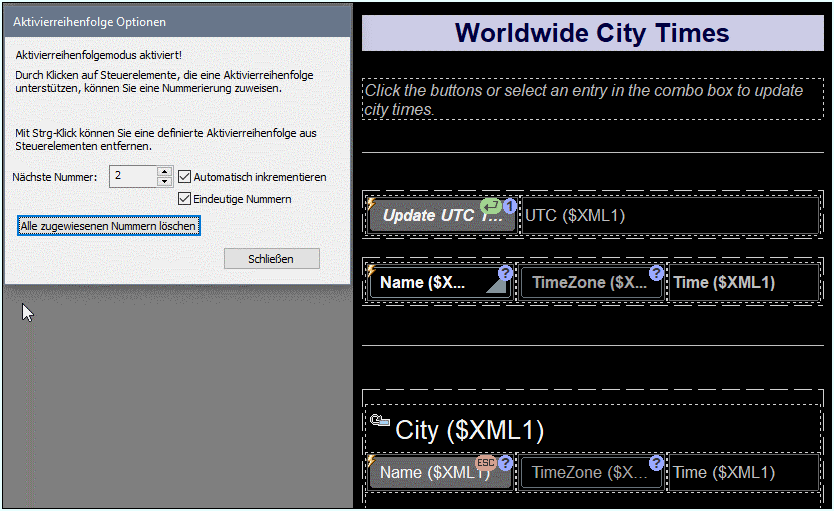Select the upper Time ($XML1) label
This screenshot has height=511, width=834.
pos(742,283)
